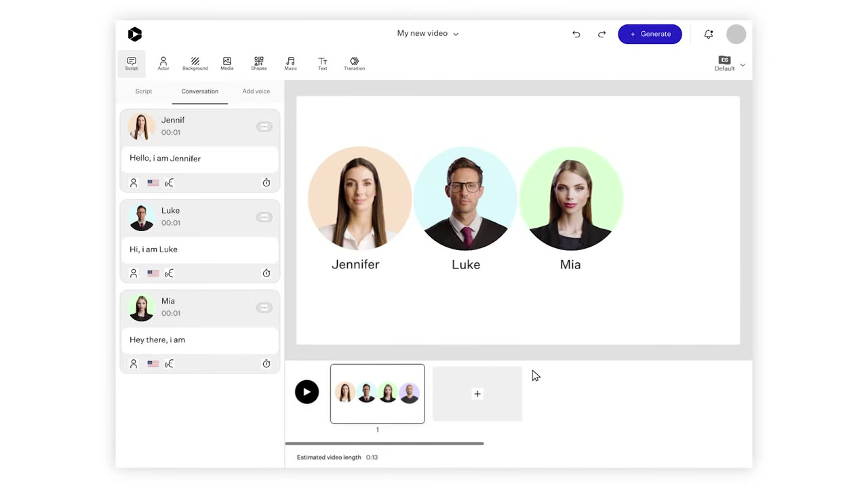The width and height of the screenshot is (868, 488).
Task: Click the US flag in Jennifer's card
Action: (x=153, y=183)
